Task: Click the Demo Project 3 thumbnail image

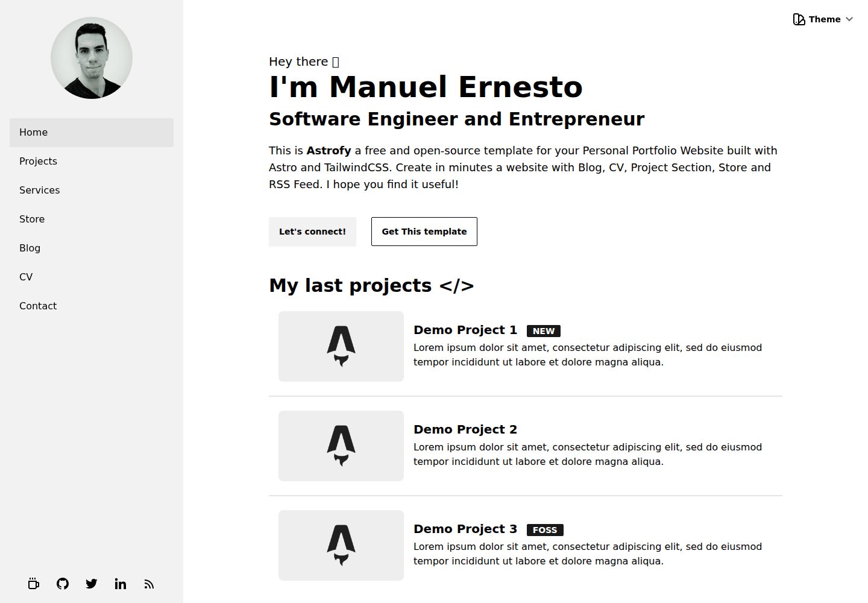Action: pyautogui.click(x=341, y=545)
